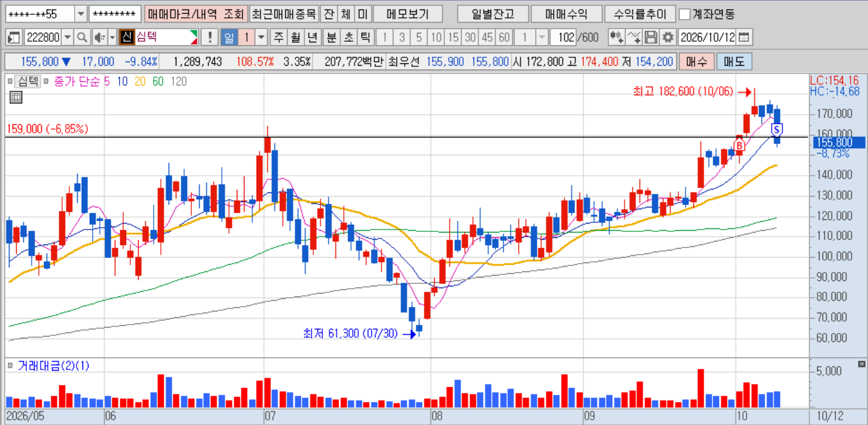Open 매매수익 view
This screenshot has width=868, height=425.
point(566,14)
